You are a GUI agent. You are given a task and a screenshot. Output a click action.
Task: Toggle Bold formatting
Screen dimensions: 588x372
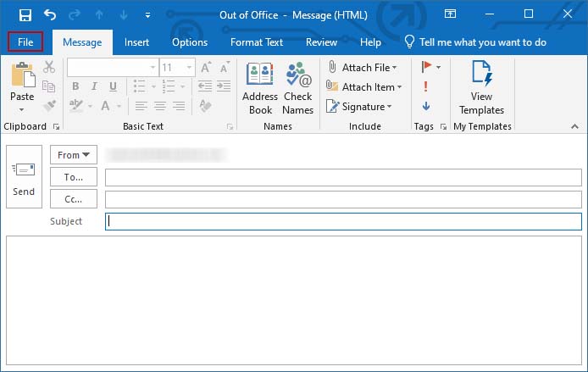pos(75,86)
